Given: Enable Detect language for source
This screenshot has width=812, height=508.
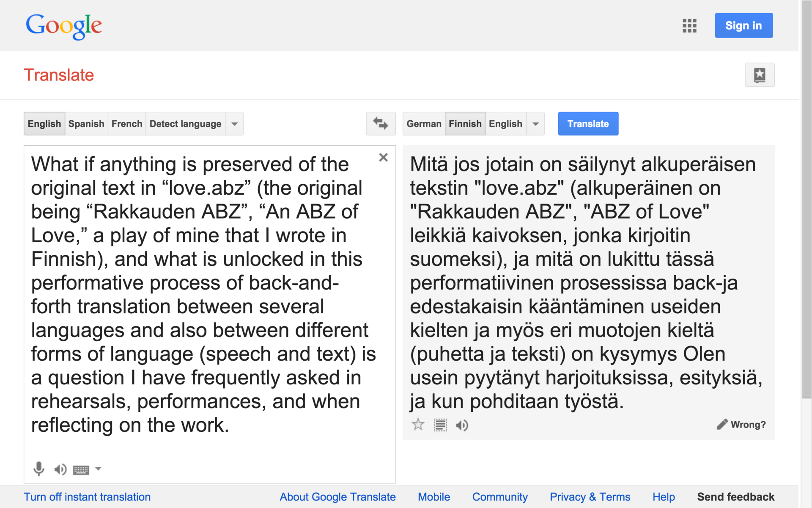Looking at the screenshot, I should pyautogui.click(x=185, y=124).
